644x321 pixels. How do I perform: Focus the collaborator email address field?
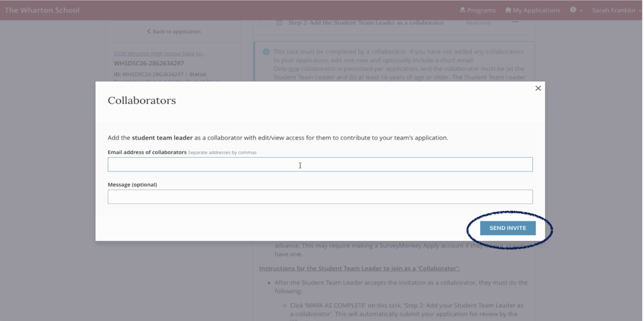coord(320,165)
